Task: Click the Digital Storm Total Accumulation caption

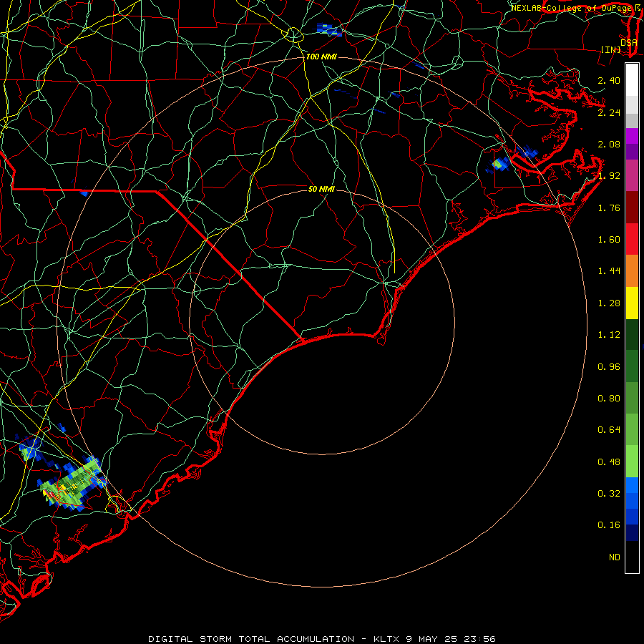Action: (x=321, y=639)
